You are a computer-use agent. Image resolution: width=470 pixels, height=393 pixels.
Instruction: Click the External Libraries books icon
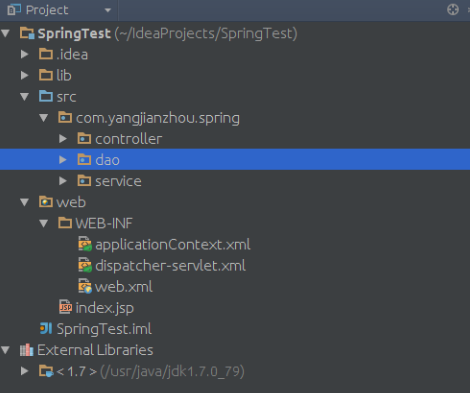27,350
